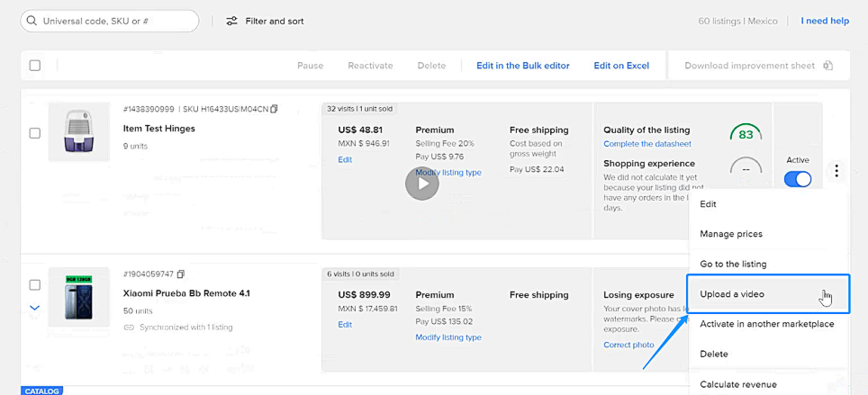Click Pause in the bulk toolbar
This screenshot has width=868, height=395.
coord(310,66)
